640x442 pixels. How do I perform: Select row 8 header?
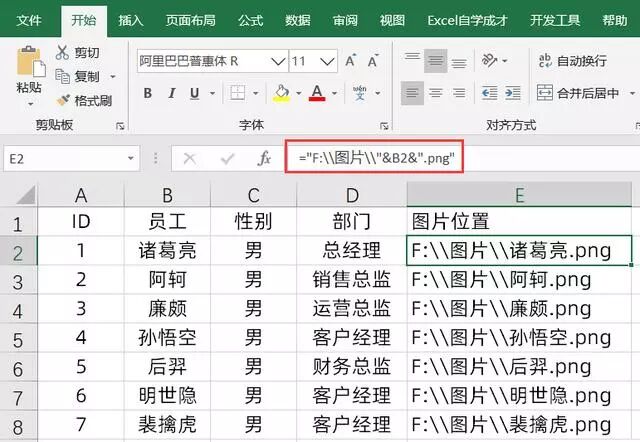[18, 425]
